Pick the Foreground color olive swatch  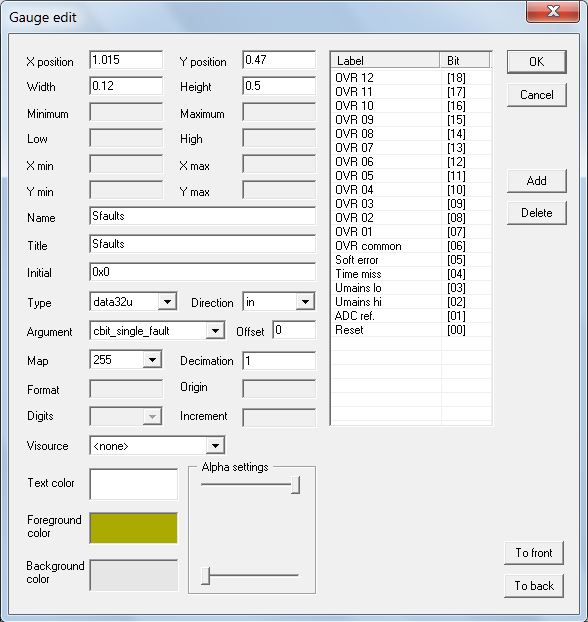(134, 528)
